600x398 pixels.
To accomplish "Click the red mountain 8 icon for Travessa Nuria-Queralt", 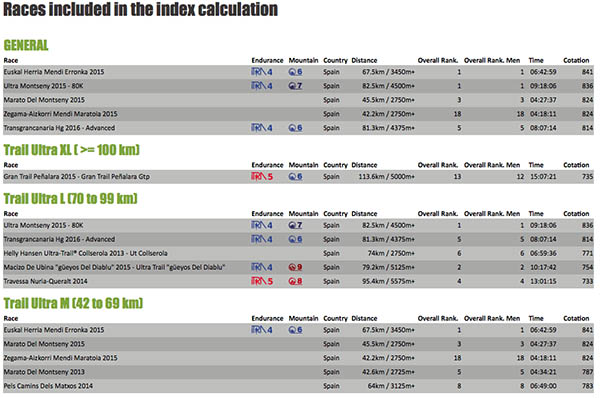I will [x=295, y=281].
